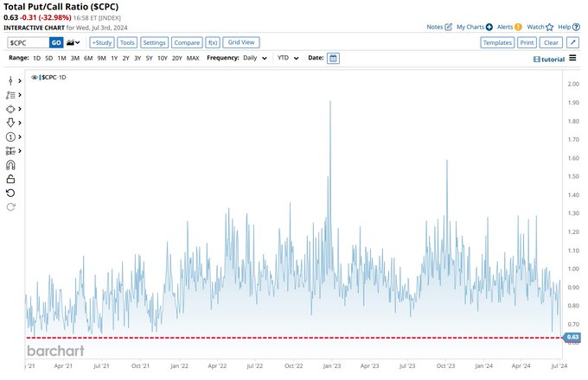The width and height of the screenshot is (588, 380).
Task: Select the crosshair cursor tool
Action: click(10, 81)
